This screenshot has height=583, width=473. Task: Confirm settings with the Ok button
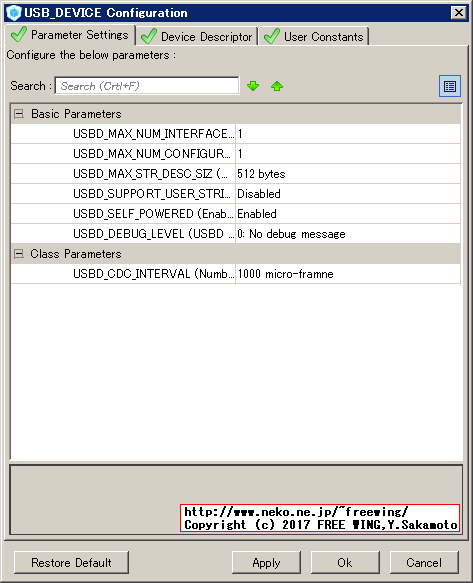click(345, 563)
